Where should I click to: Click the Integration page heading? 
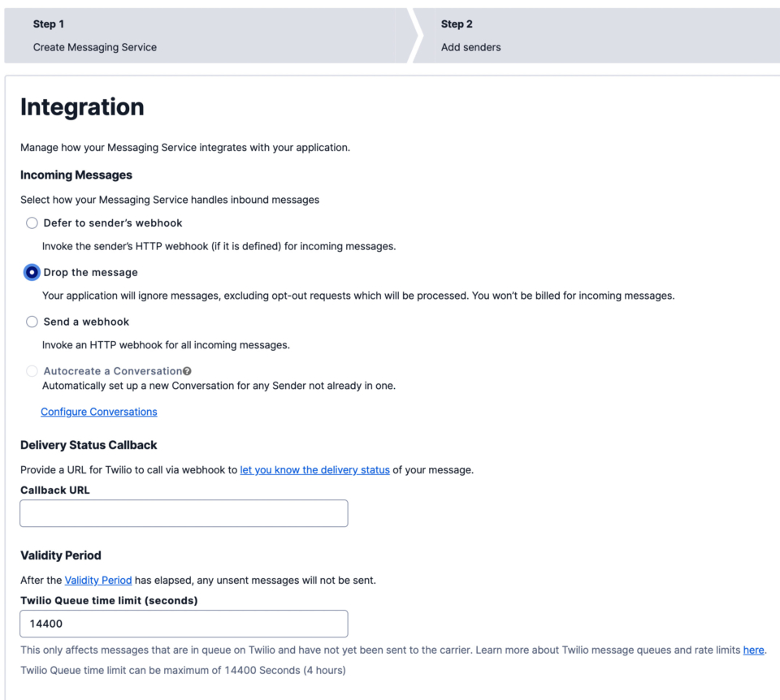pos(81,106)
